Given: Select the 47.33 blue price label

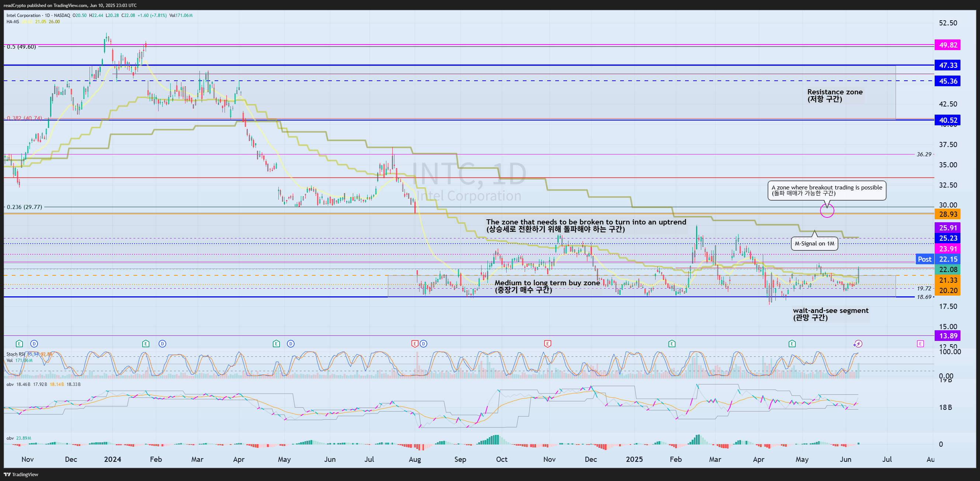Looking at the screenshot, I should pos(947,65).
